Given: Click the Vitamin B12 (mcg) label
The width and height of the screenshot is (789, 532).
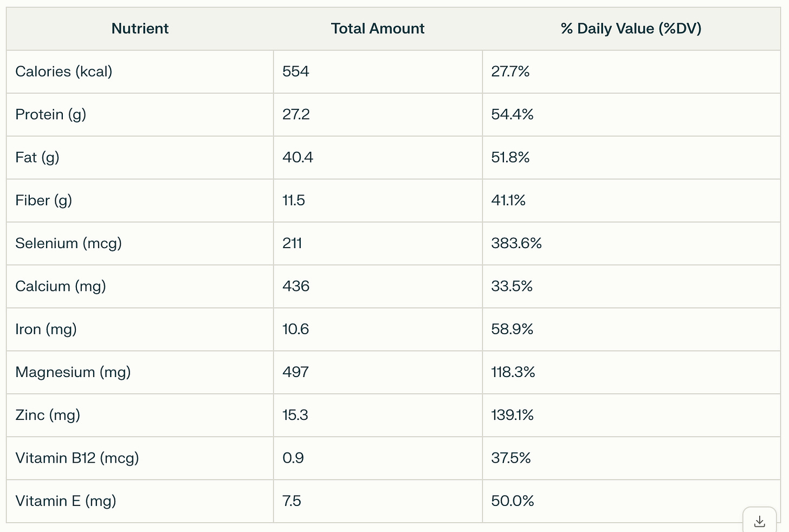Looking at the screenshot, I should pos(77,458).
